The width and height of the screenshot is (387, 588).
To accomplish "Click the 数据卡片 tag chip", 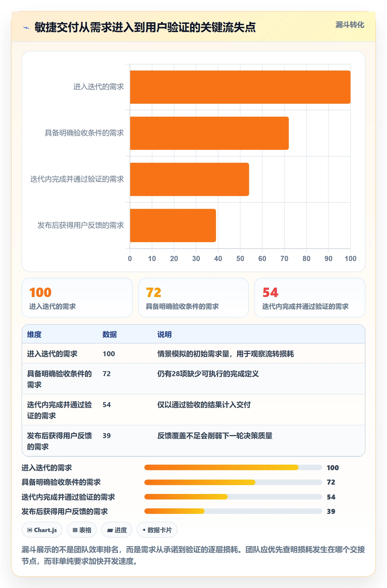I will pyautogui.click(x=157, y=530).
